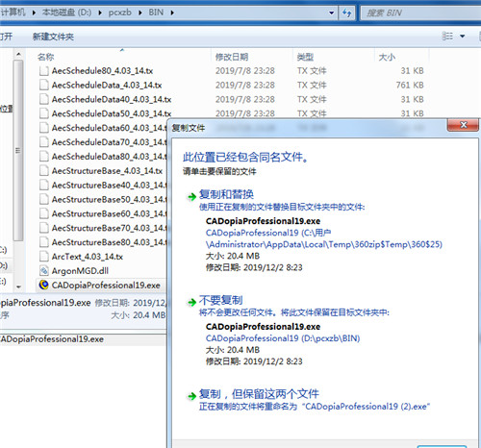
Task: Create a new folder from toolbar
Action: coord(53,37)
